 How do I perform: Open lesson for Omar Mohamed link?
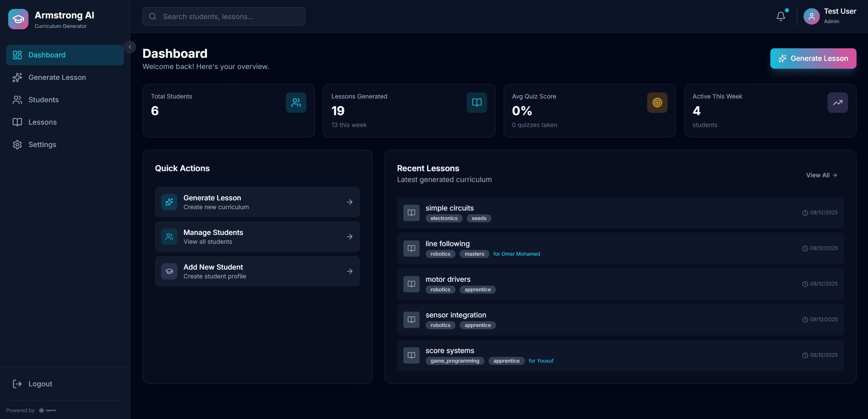[x=517, y=254]
